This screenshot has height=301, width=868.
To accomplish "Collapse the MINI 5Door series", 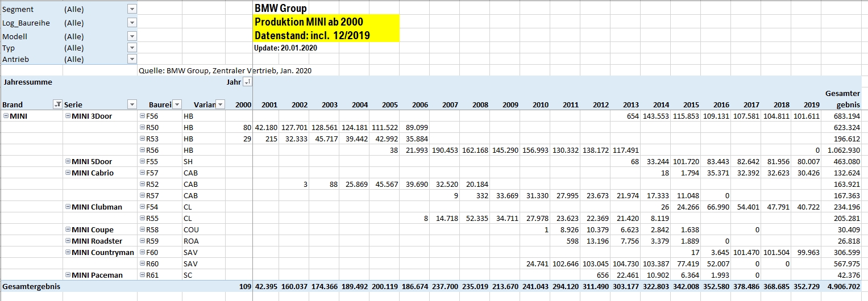I will (68, 161).
